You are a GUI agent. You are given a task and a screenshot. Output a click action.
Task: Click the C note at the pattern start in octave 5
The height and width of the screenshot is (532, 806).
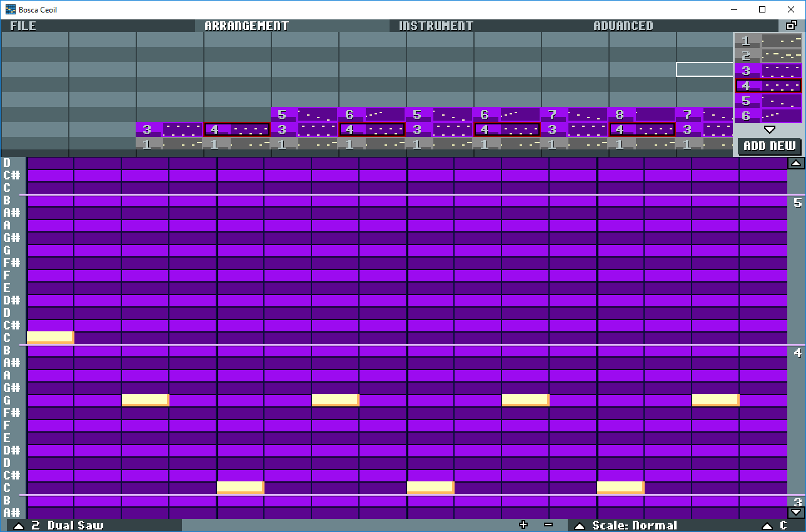[x=51, y=338]
